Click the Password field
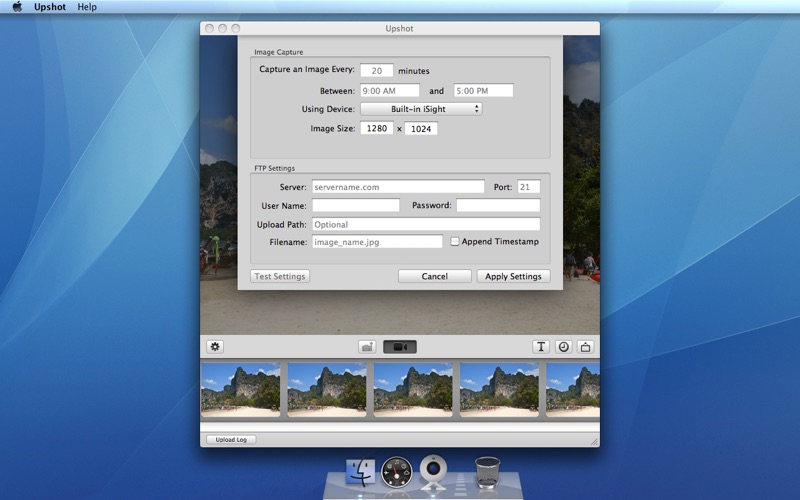The width and height of the screenshot is (800, 500). [x=498, y=205]
